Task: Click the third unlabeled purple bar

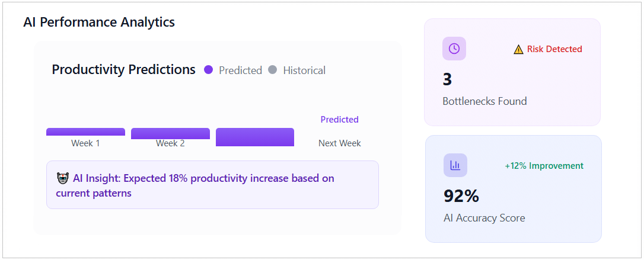Action: [x=255, y=137]
